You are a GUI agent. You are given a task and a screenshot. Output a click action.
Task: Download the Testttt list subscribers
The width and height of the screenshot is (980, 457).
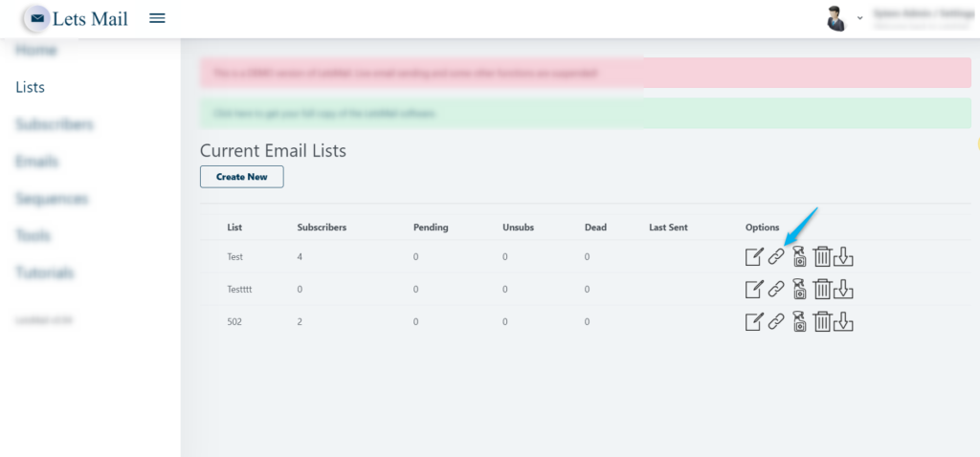coord(843,289)
